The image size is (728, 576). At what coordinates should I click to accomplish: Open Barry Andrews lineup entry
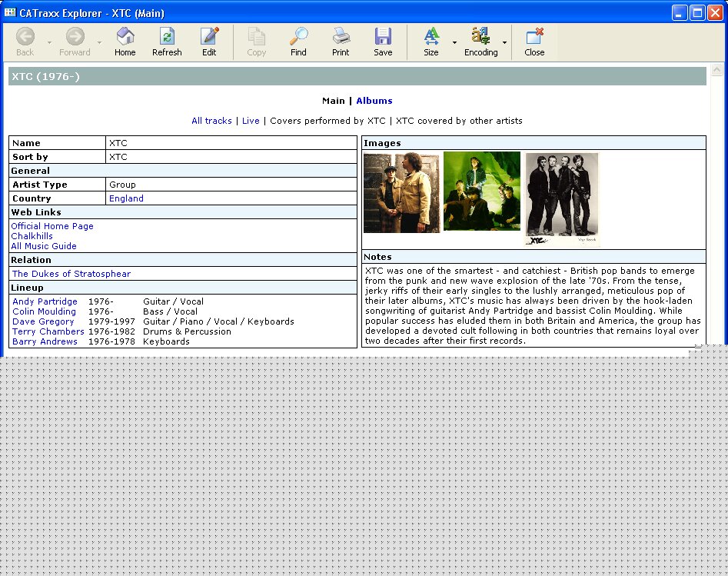pos(45,341)
